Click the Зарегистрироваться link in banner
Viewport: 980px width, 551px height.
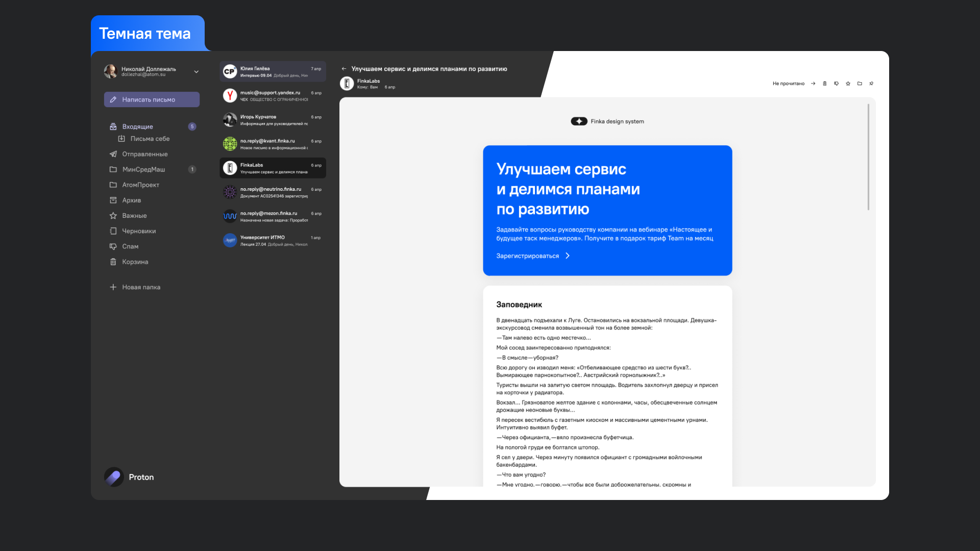point(527,256)
